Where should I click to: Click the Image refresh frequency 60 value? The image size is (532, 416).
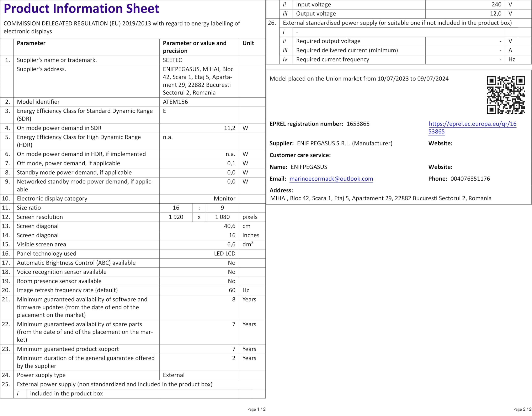(232, 290)
